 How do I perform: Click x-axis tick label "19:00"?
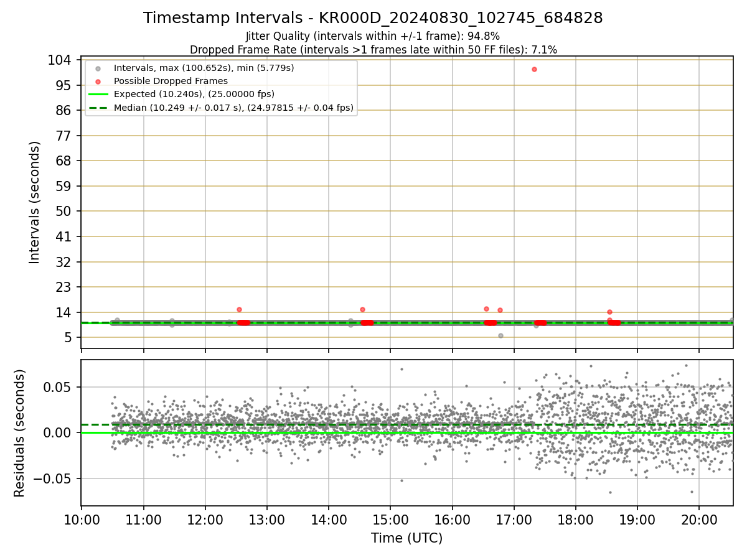637,519
